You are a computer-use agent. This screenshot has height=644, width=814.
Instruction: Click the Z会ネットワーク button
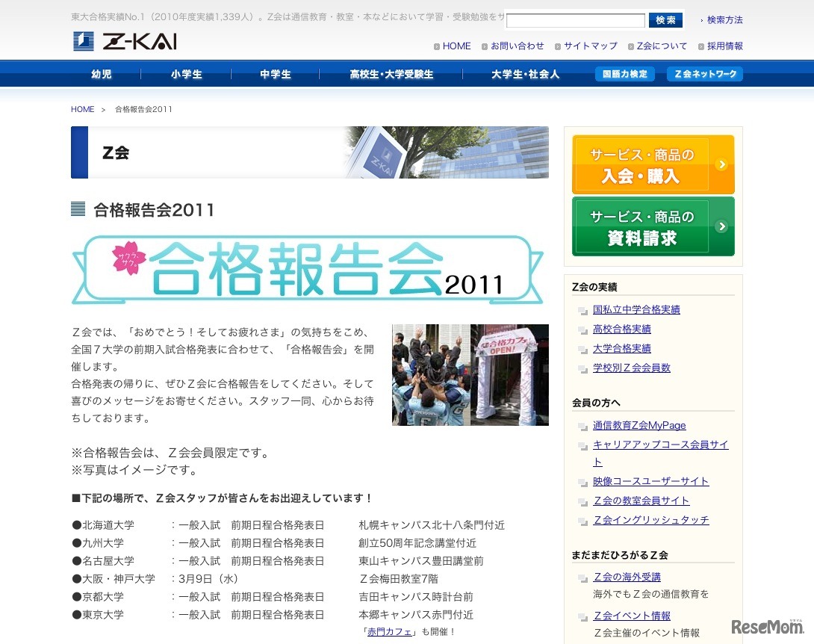[x=704, y=73]
